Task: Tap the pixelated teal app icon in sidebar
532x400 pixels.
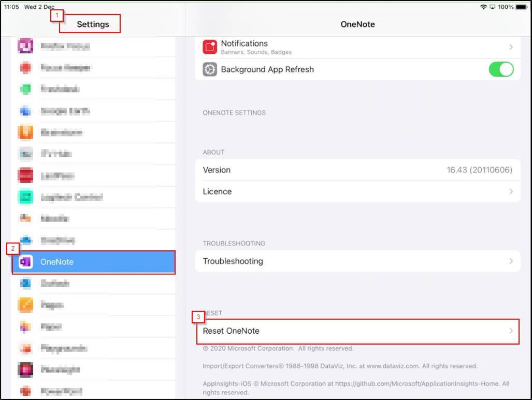Action: pos(25,197)
